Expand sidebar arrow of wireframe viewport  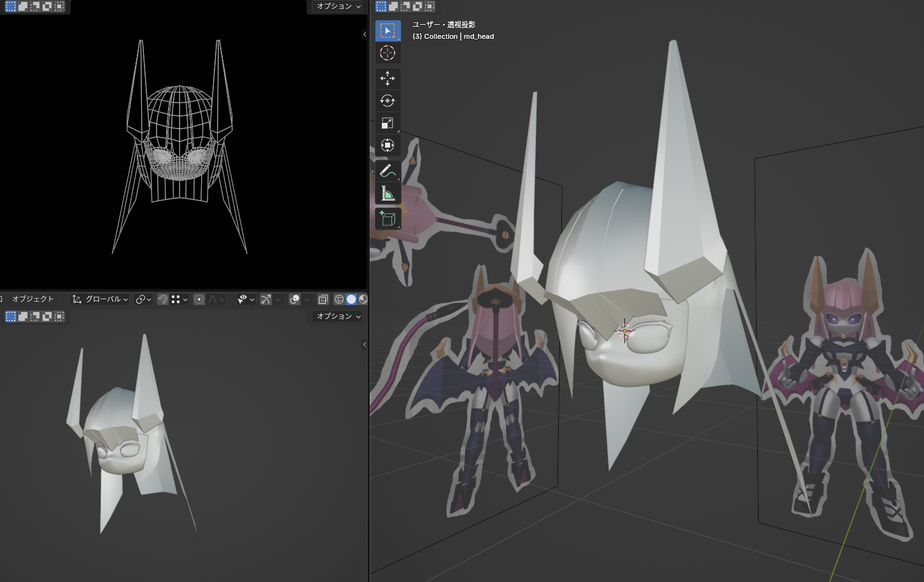365,34
